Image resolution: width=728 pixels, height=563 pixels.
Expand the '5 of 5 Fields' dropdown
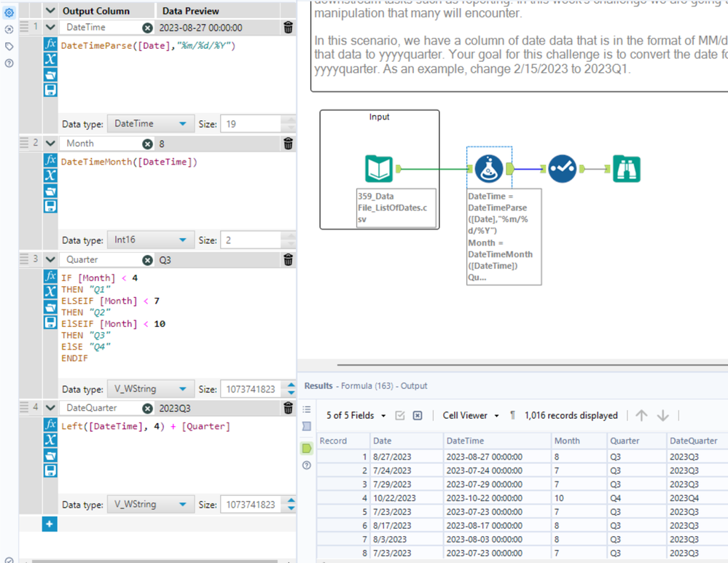356,415
